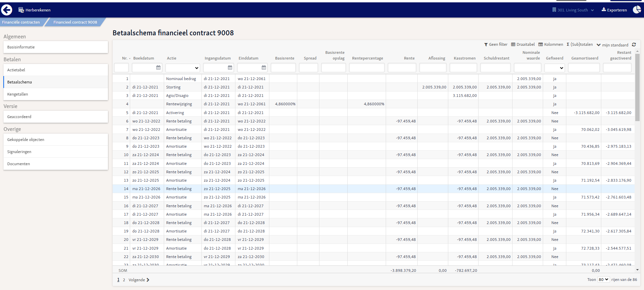The width and height of the screenshot is (644, 290).
Task: Open the rows-per-page dropdown showing 80
Action: 604,280
